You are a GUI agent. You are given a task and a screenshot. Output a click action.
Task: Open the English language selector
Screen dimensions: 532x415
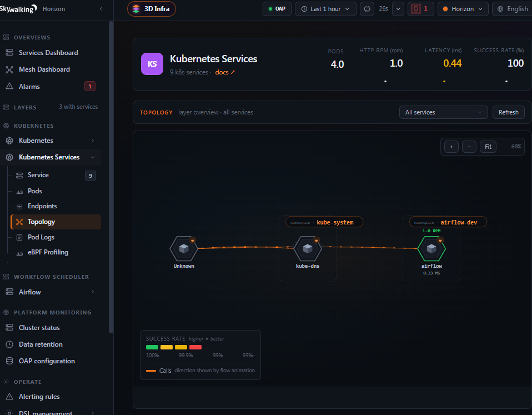point(513,9)
